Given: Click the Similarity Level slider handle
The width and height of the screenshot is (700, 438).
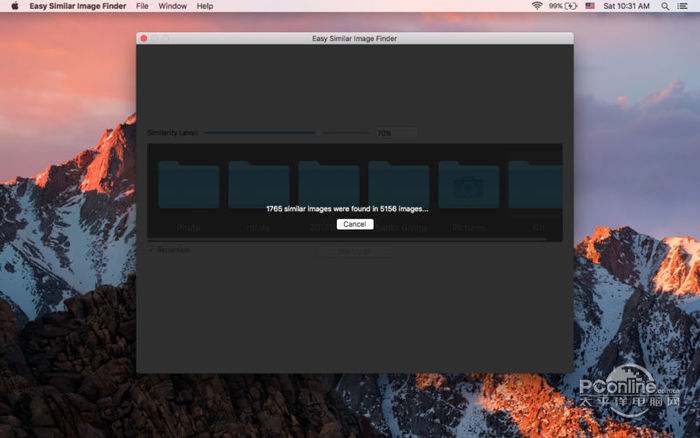Looking at the screenshot, I should pos(318,133).
